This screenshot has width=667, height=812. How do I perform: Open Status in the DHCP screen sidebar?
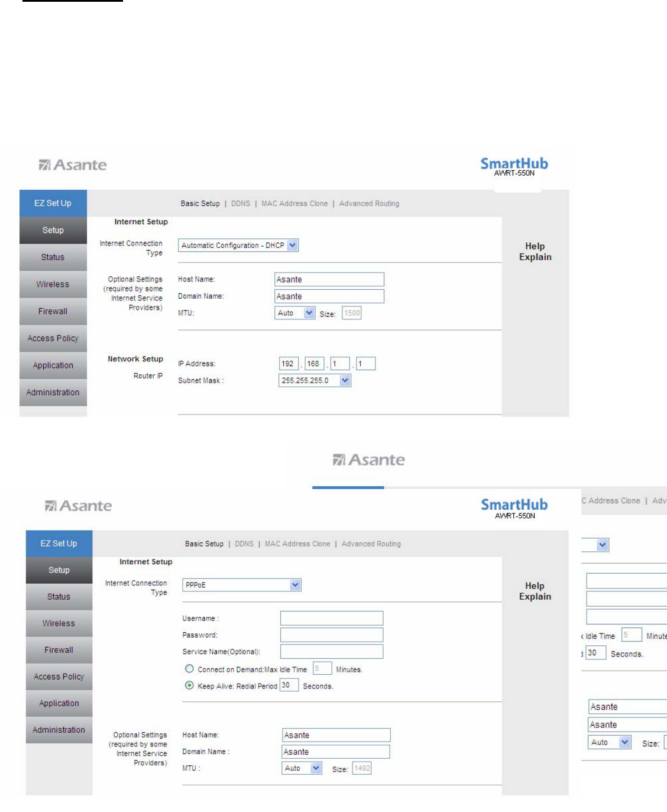tap(53, 257)
